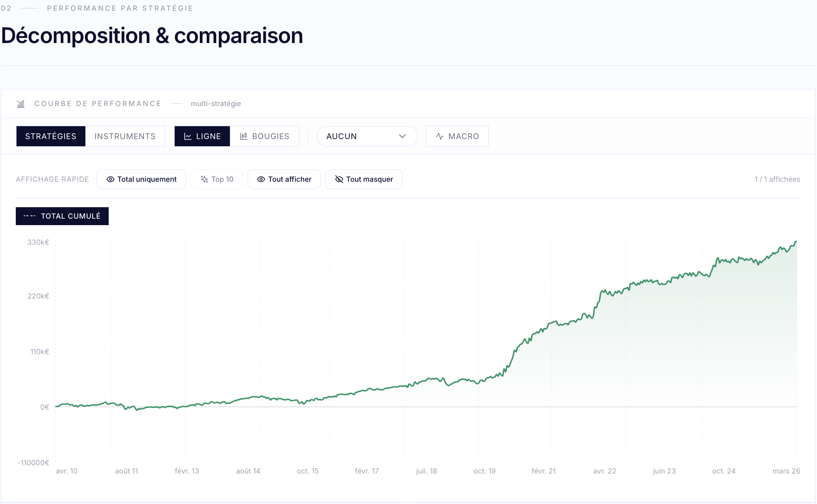Expand the AUCUN dropdown chevron arrow
This screenshot has width=817, height=504.
coord(402,136)
